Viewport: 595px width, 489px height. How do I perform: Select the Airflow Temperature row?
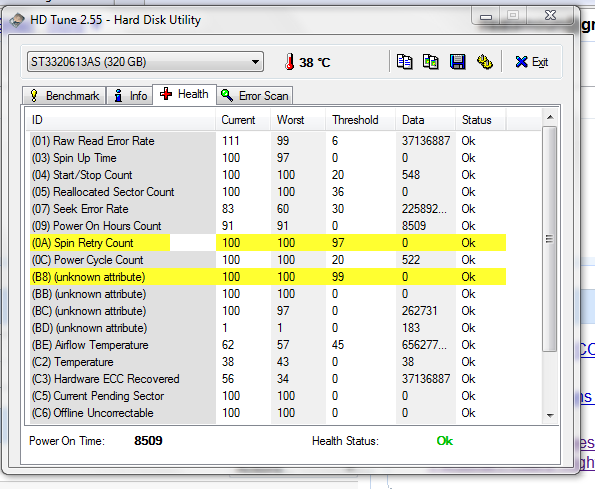tap(268, 345)
